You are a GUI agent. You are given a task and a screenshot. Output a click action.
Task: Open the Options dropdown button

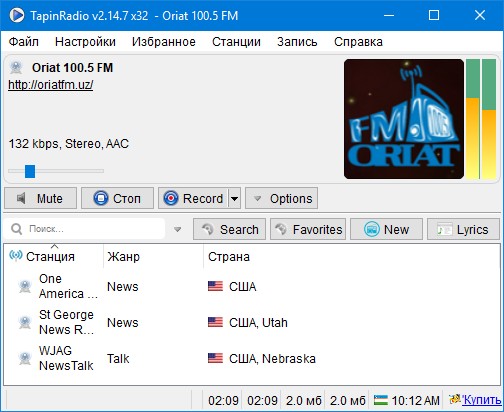(x=281, y=198)
